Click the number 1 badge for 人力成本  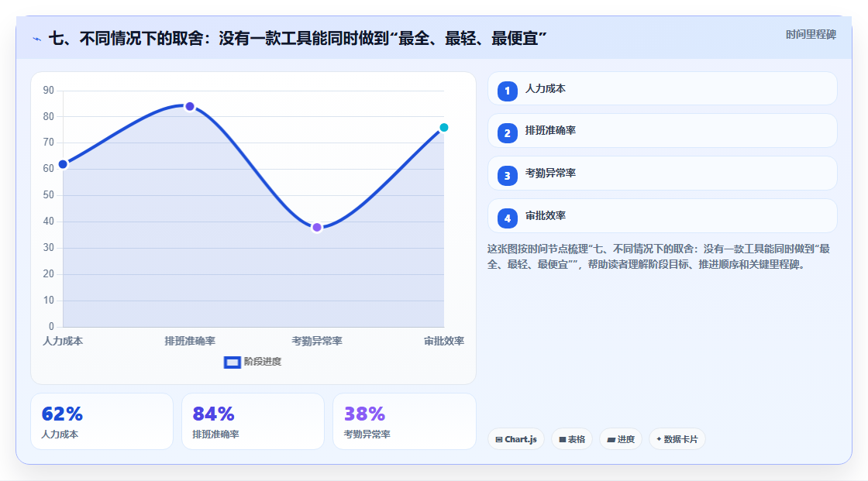(x=507, y=91)
